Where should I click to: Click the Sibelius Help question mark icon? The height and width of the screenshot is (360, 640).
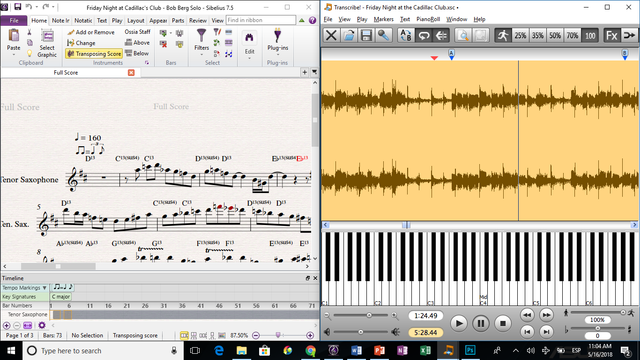click(x=312, y=20)
